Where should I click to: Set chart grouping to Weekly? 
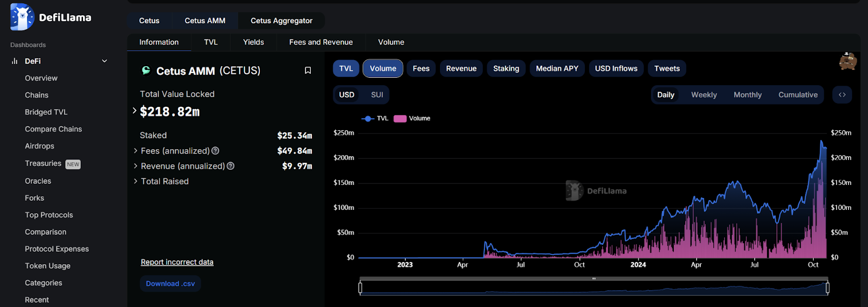coord(704,94)
